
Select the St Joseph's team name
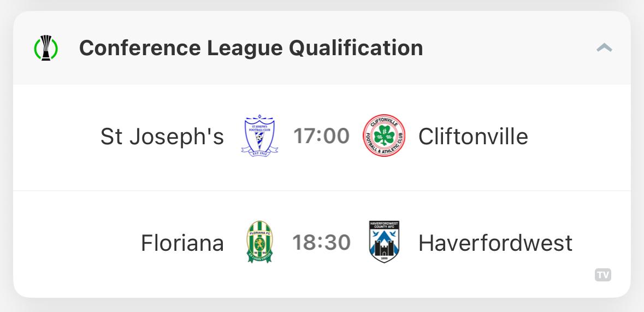[162, 136]
